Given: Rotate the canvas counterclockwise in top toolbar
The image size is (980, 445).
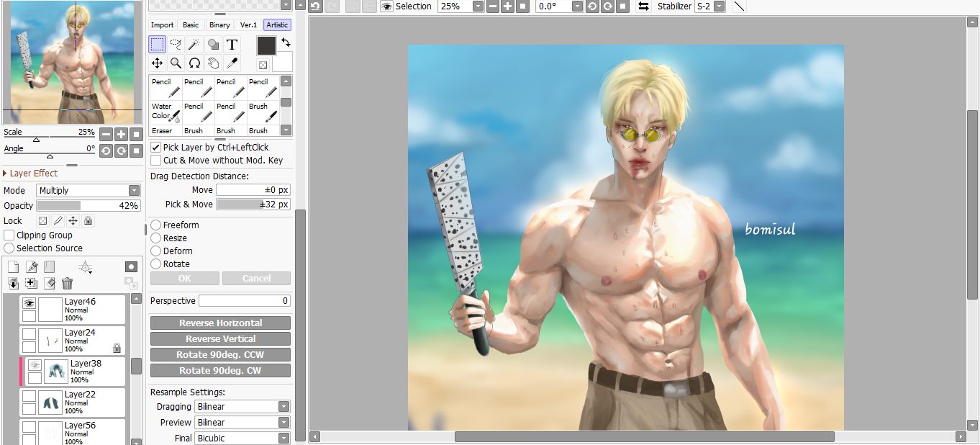Looking at the screenshot, I should (592, 6).
